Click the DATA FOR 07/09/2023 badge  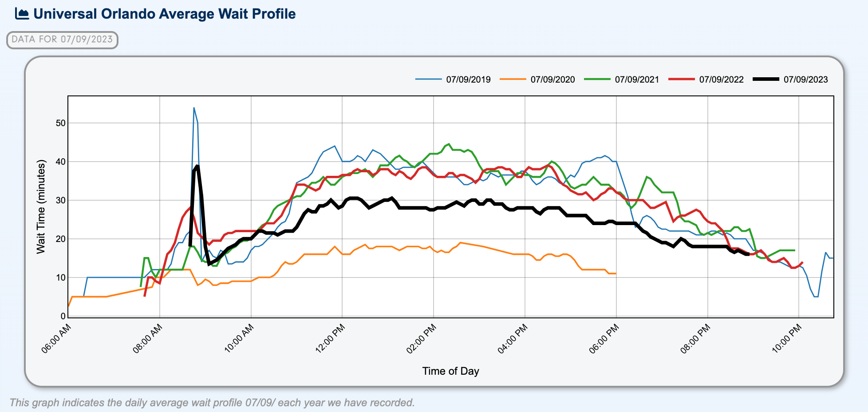[62, 40]
